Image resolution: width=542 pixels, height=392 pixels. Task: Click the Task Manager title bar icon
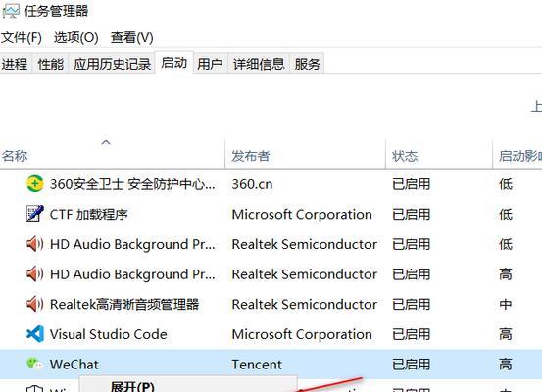point(10,11)
